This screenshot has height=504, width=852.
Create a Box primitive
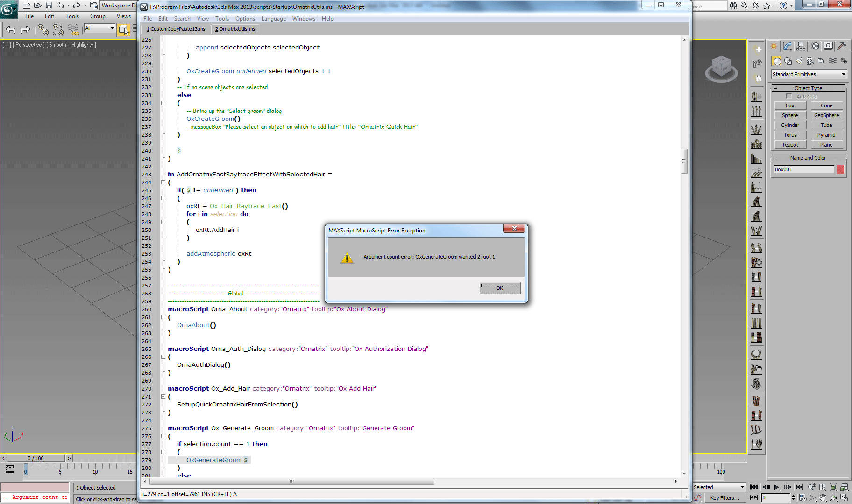click(x=790, y=106)
